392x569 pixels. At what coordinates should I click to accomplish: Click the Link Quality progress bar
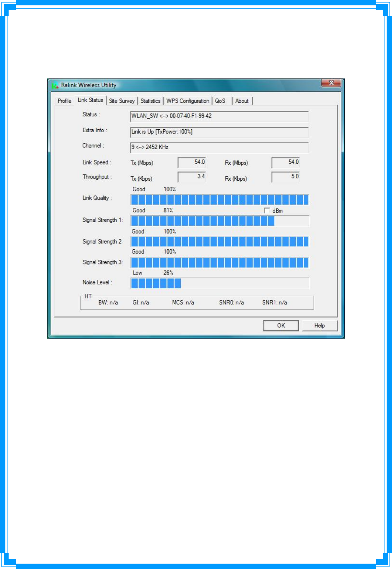click(x=220, y=200)
